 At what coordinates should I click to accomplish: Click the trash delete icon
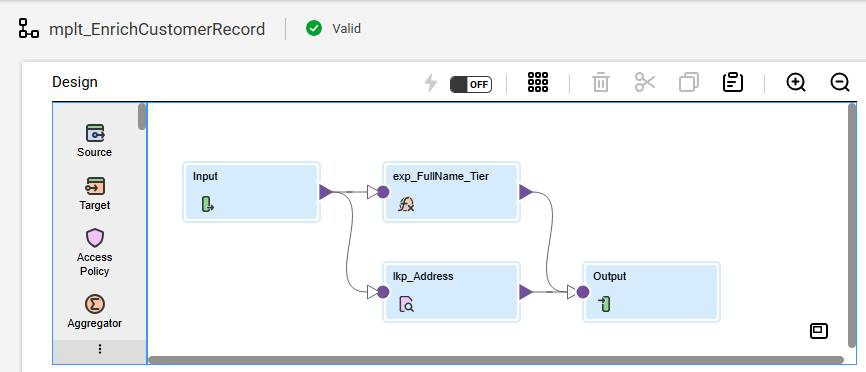click(601, 83)
